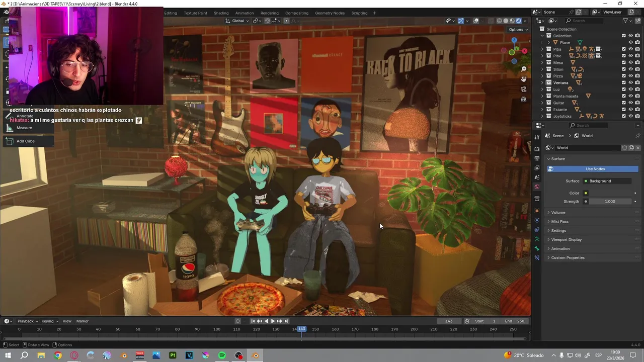Click the zoom magnifier viewport gizmo

pos(524,69)
